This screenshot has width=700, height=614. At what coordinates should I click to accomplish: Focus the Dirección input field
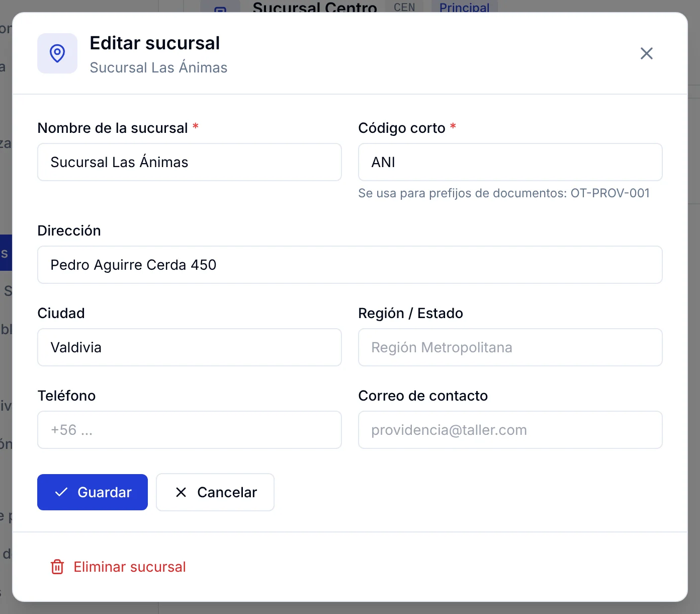coord(350,265)
